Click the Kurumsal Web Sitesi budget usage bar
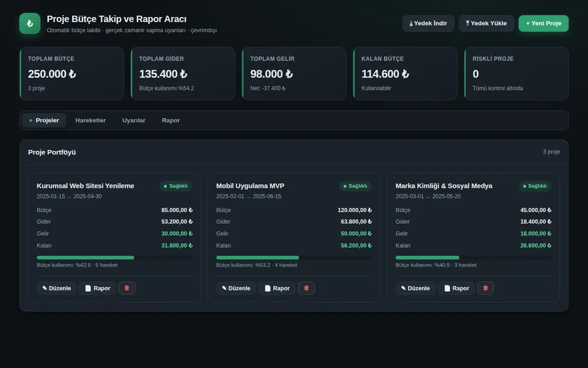The width and height of the screenshot is (588, 368). point(115,258)
